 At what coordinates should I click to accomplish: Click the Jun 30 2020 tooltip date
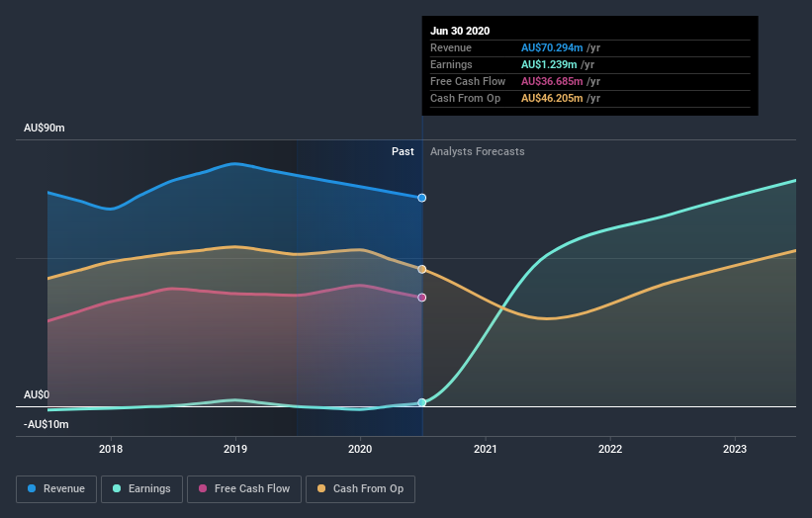click(460, 31)
